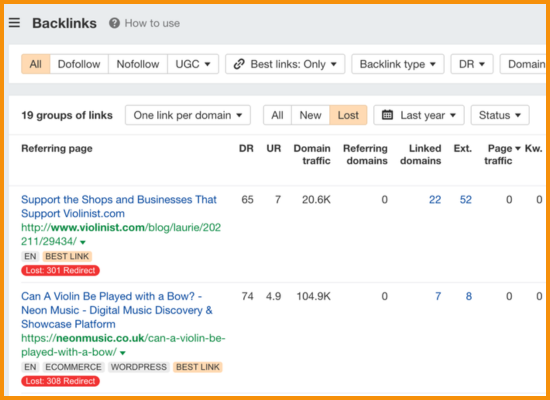The image size is (550, 400).
Task: Open the How to use guide
Action: tap(152, 23)
